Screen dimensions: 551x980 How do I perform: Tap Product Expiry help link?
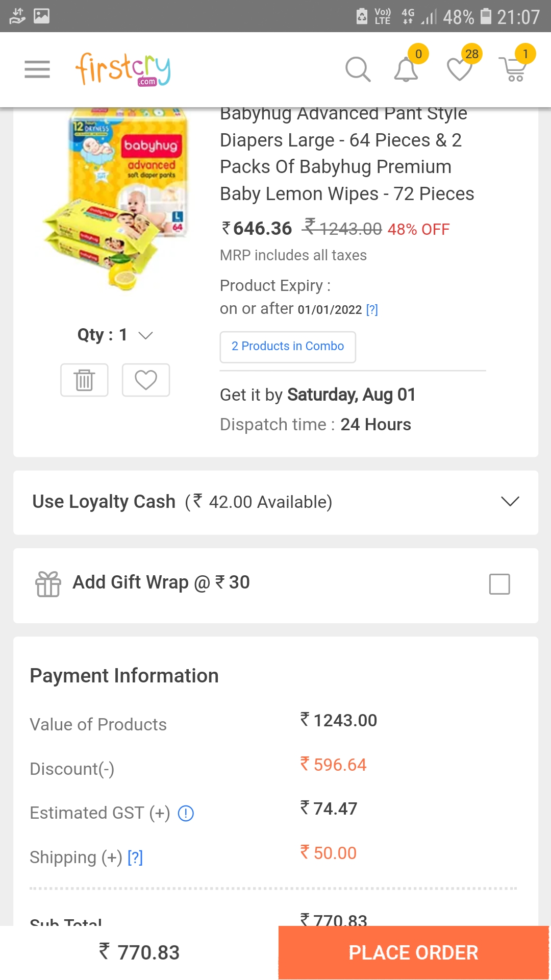click(x=372, y=310)
